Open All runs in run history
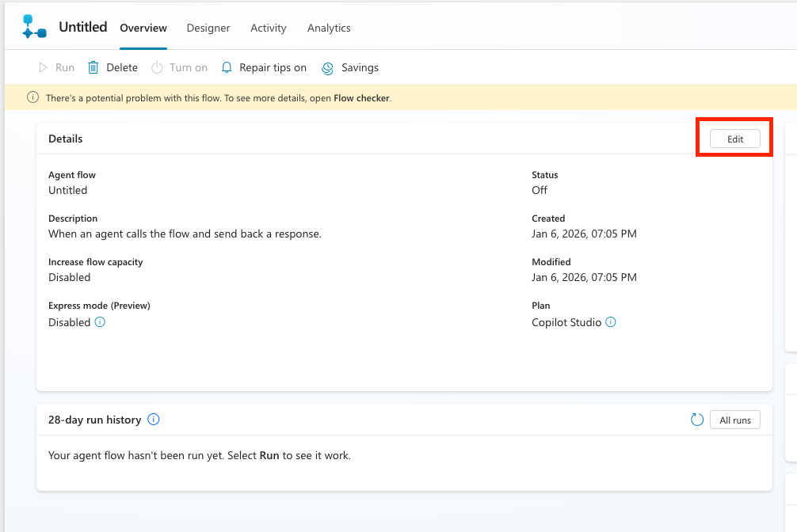 735,420
